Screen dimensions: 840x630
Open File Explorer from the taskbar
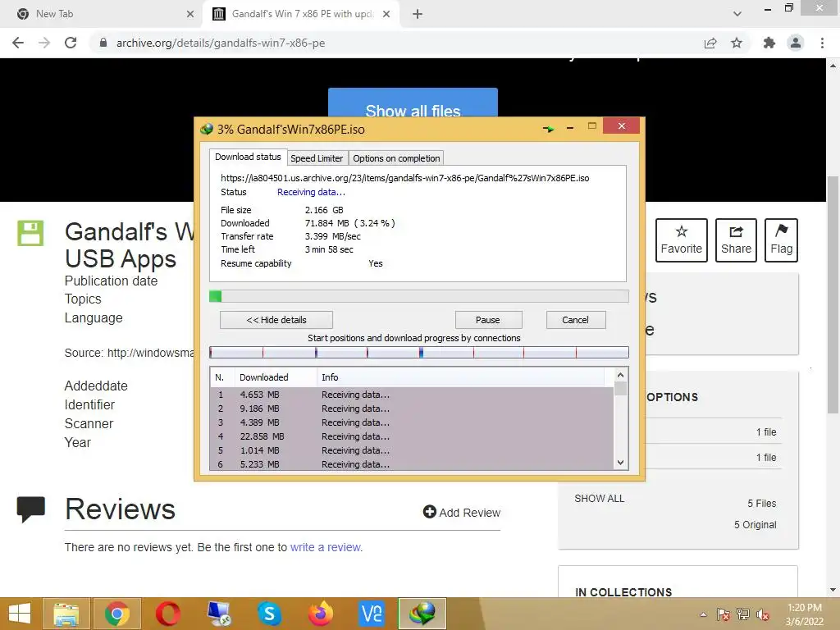(66, 614)
